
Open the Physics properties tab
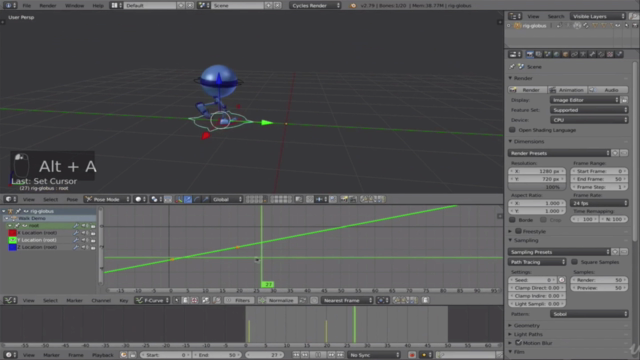[619, 54]
